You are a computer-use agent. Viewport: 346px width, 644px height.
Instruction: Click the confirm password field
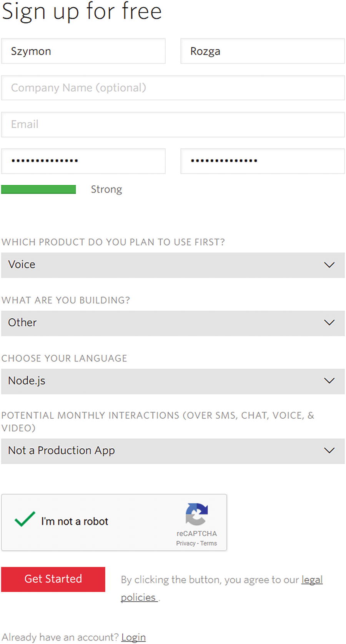click(x=262, y=161)
